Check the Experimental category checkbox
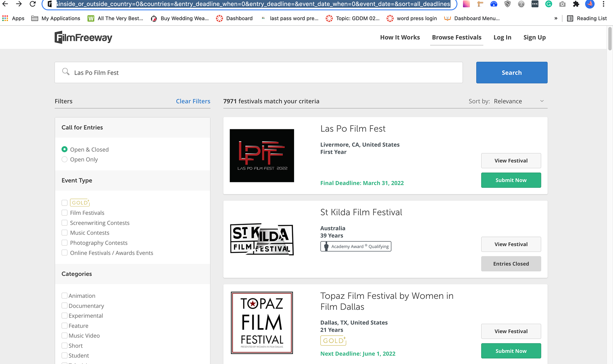This screenshot has width=613, height=364. [64, 315]
